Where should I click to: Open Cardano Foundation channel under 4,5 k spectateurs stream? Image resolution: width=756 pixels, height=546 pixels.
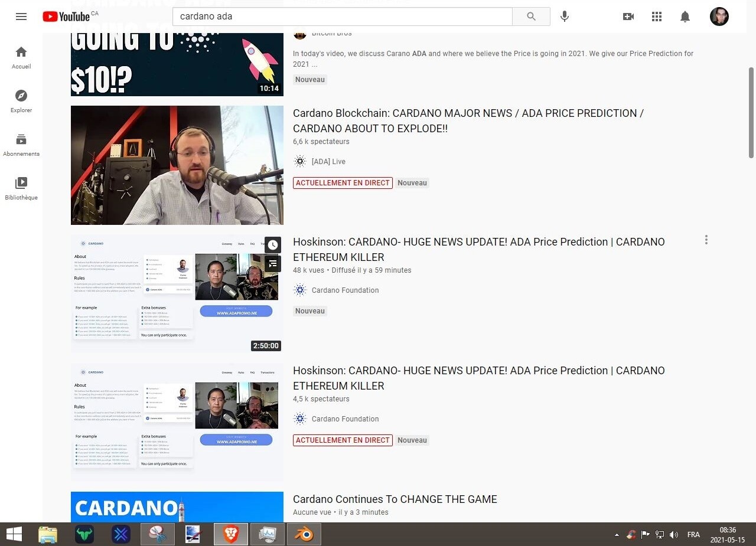tap(345, 419)
